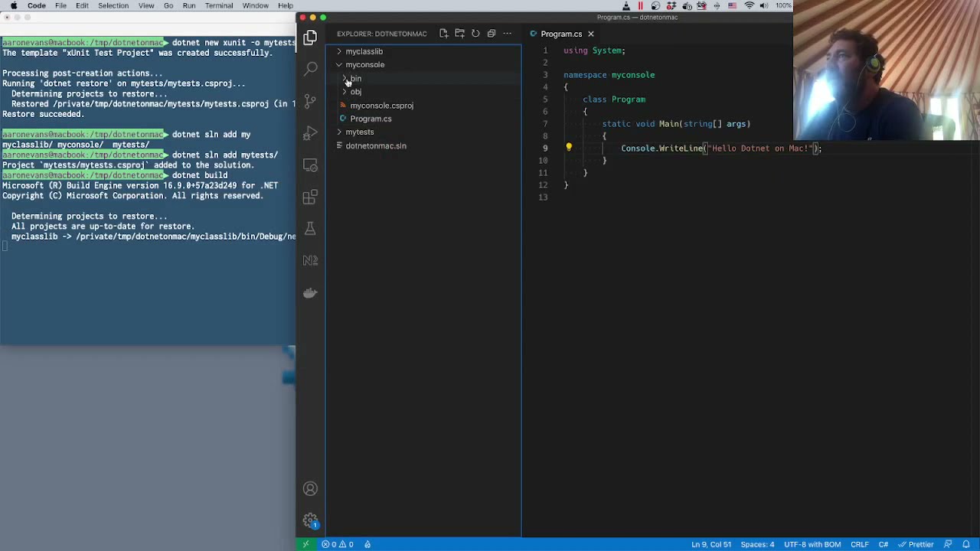
Task: Open the View menu
Action: [x=146, y=5]
